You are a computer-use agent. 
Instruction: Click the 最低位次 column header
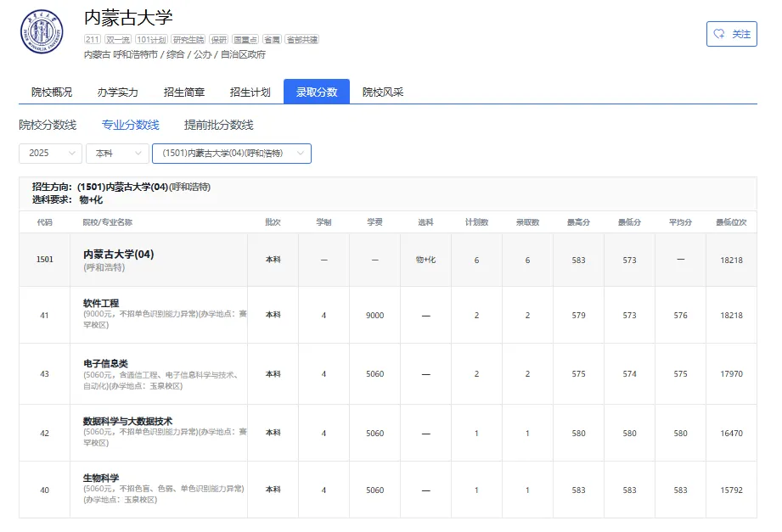(731, 222)
